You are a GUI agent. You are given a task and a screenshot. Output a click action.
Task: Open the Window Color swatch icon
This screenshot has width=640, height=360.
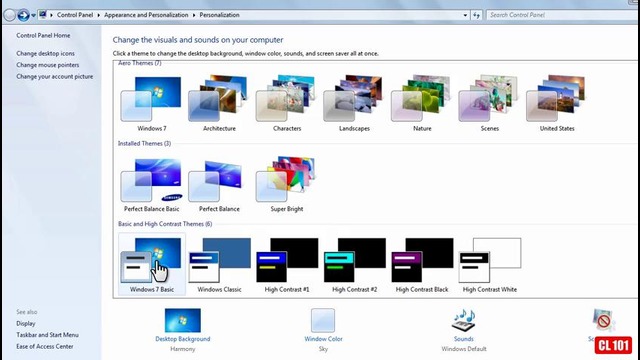tap(323, 320)
